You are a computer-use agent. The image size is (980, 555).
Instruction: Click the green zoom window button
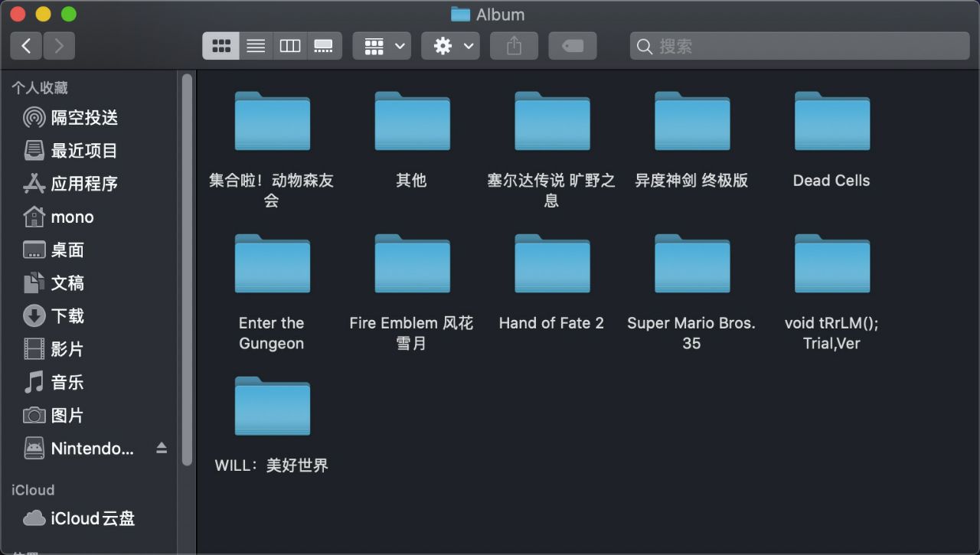69,14
